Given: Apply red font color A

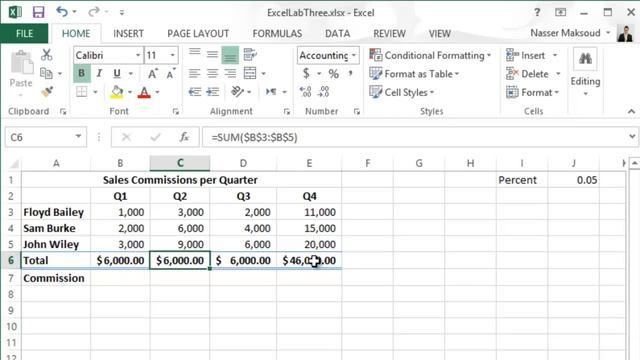Looking at the screenshot, I should (x=144, y=92).
